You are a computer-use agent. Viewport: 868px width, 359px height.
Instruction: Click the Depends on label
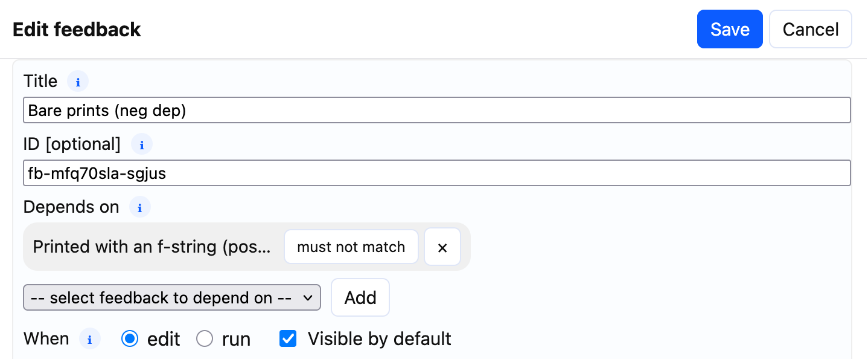coord(71,207)
